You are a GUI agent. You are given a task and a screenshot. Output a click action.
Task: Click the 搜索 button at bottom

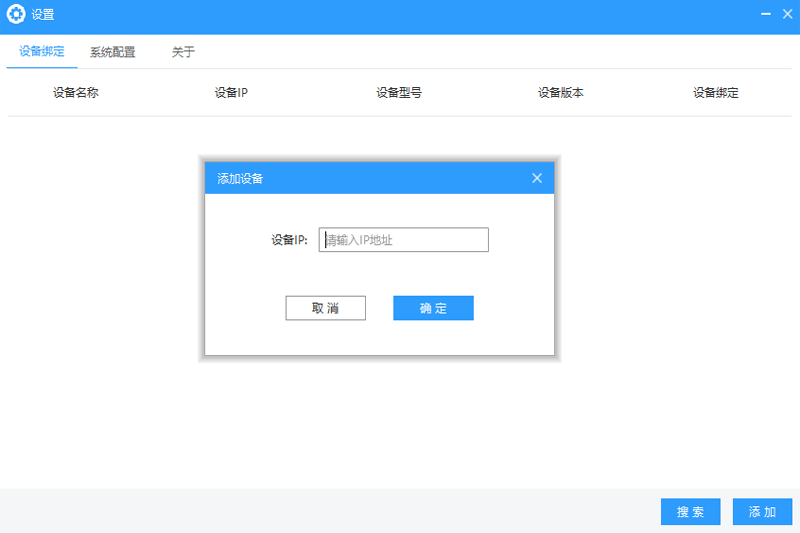[690, 512]
